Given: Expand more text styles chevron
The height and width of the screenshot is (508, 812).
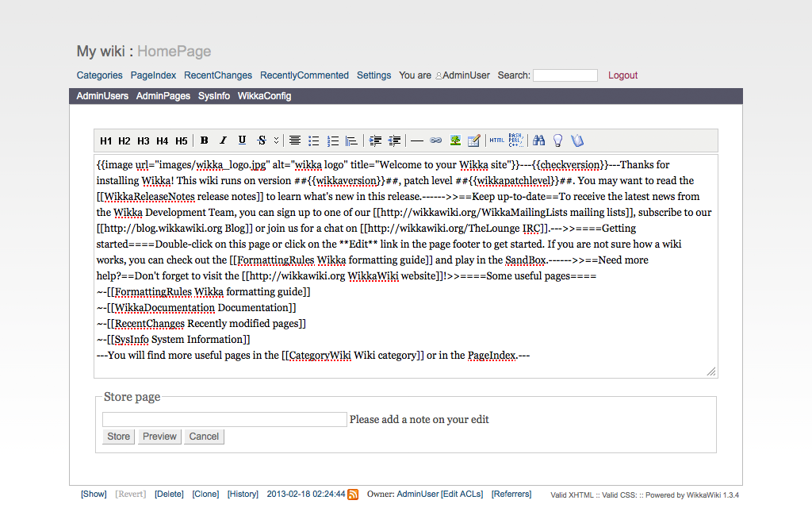Looking at the screenshot, I should click(276, 140).
